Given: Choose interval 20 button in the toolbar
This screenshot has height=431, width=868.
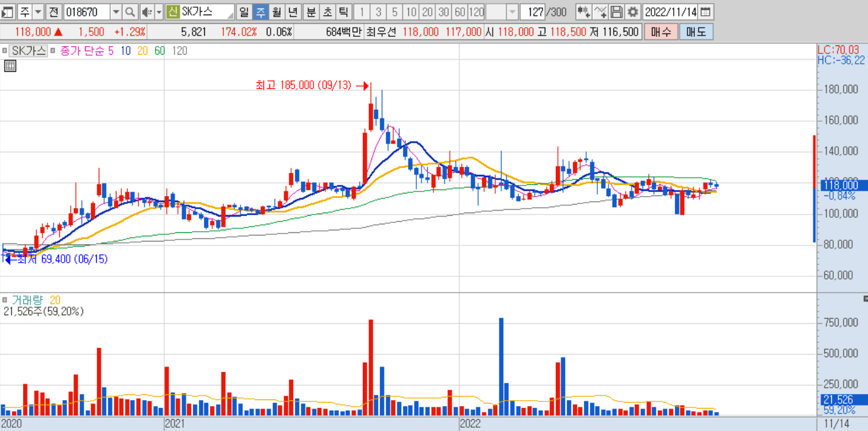Looking at the screenshot, I should pyautogui.click(x=427, y=12).
